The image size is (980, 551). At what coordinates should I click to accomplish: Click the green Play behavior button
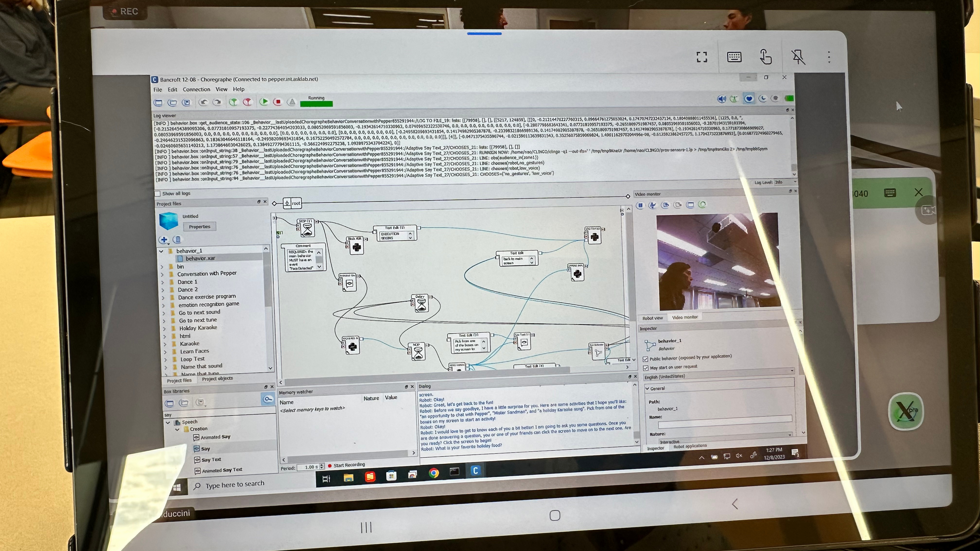[264, 102]
